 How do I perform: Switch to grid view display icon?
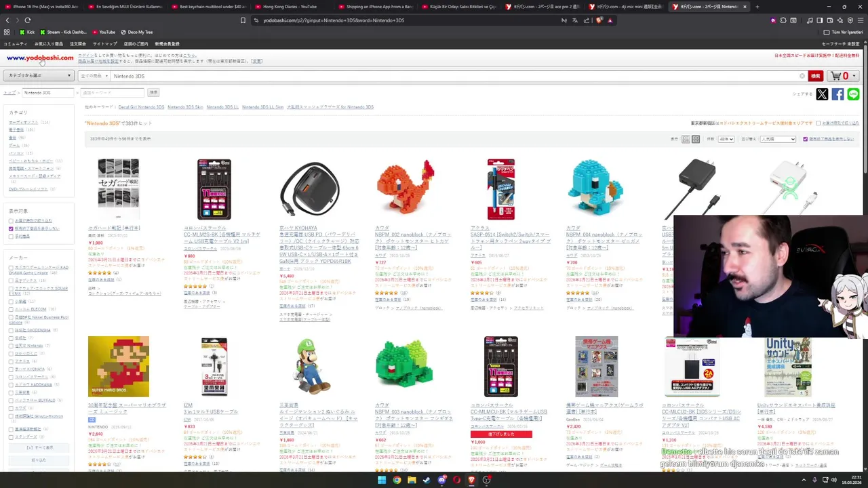click(696, 139)
